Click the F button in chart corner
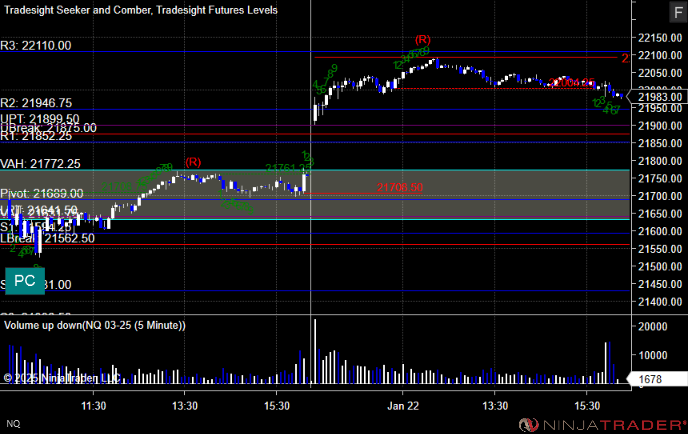Screen dimensions: 688x434 click(678, 12)
